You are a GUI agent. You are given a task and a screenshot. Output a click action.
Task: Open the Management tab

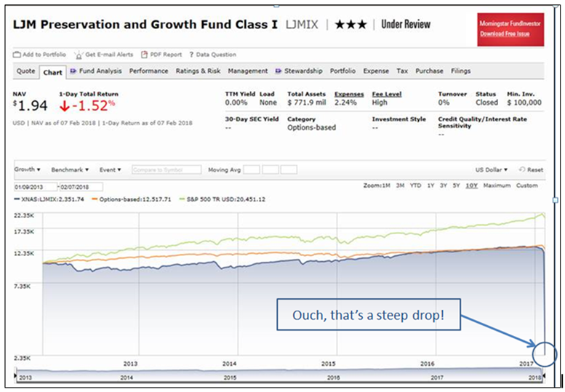click(x=248, y=71)
